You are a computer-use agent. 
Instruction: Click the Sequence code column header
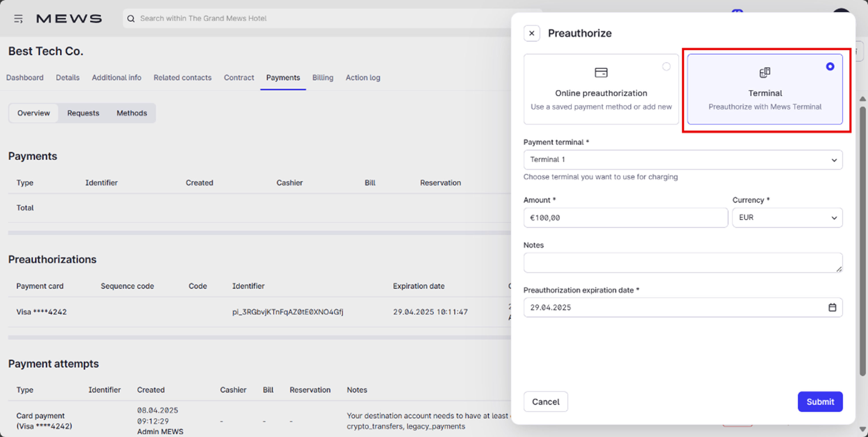pyautogui.click(x=127, y=286)
